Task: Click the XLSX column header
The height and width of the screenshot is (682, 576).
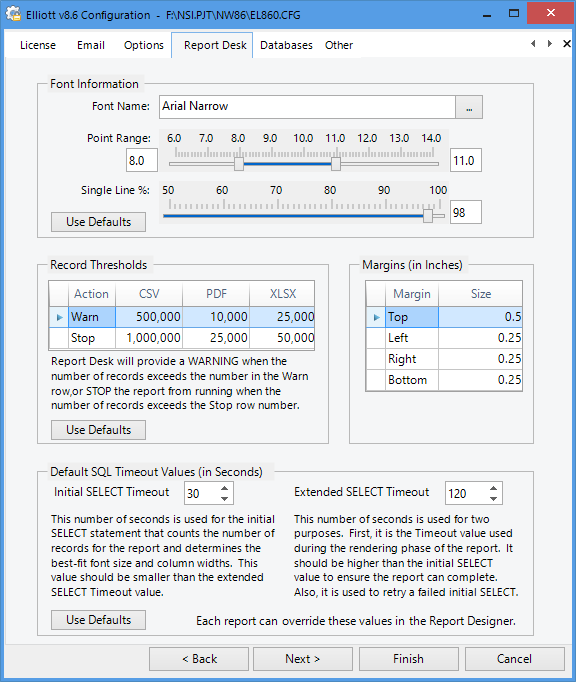Action: tap(282, 294)
